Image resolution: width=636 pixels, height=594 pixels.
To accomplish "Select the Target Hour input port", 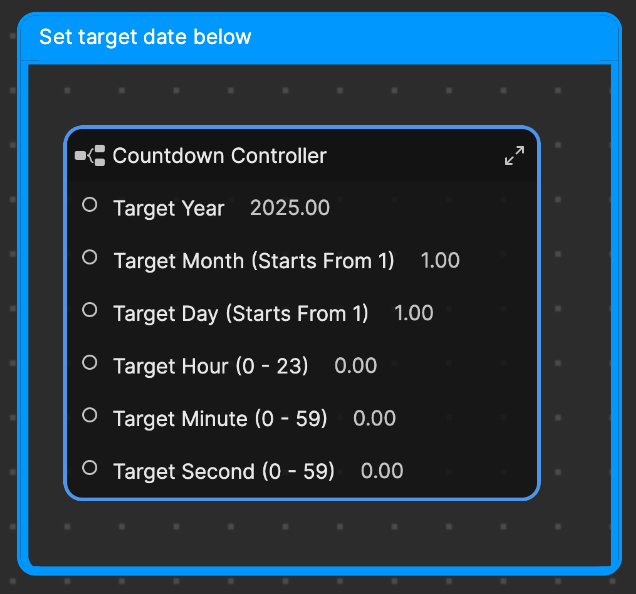I will click(90, 363).
